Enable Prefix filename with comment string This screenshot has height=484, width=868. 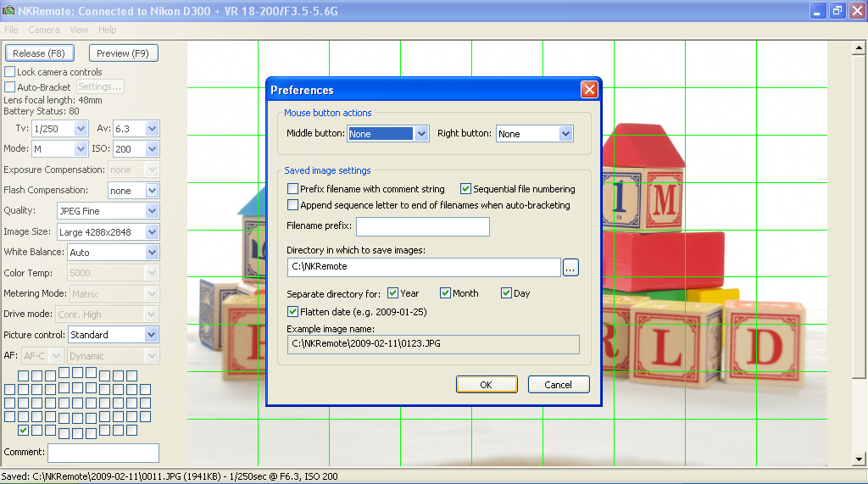tap(292, 189)
